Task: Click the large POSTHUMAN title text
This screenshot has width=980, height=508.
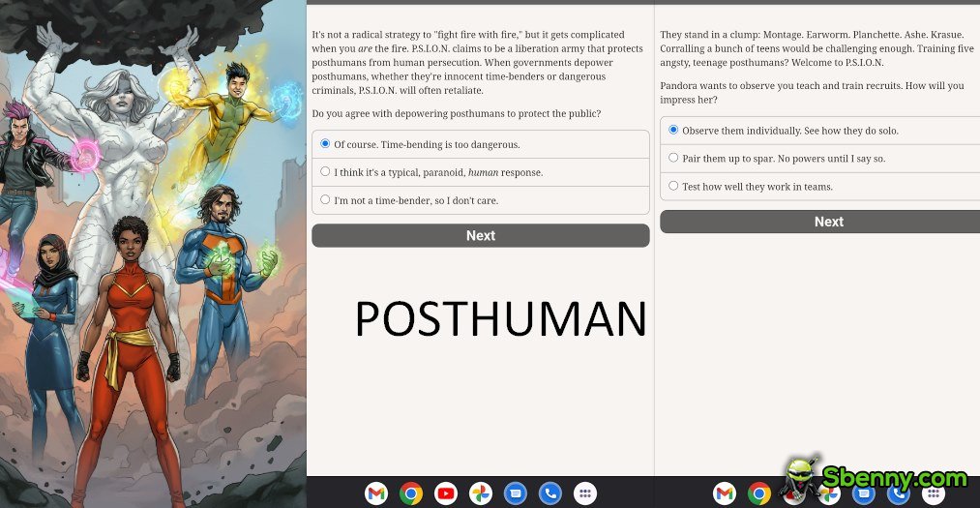Action: (x=500, y=318)
